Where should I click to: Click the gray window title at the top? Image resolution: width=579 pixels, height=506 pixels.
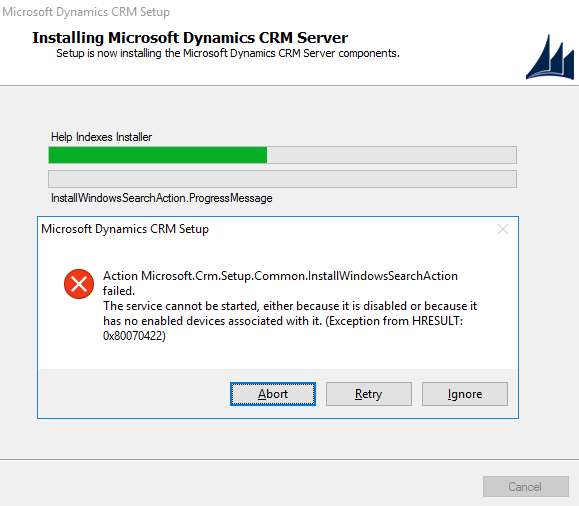86,12
